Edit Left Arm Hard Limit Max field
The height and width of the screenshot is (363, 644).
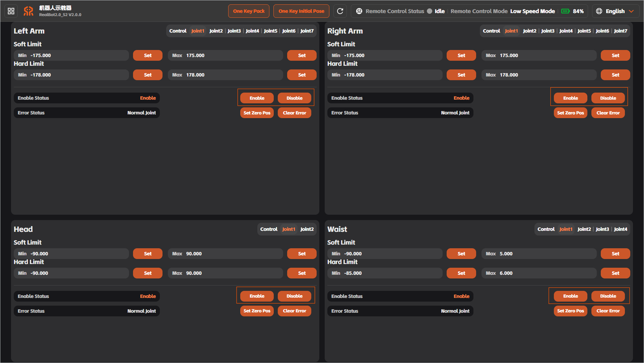point(226,75)
